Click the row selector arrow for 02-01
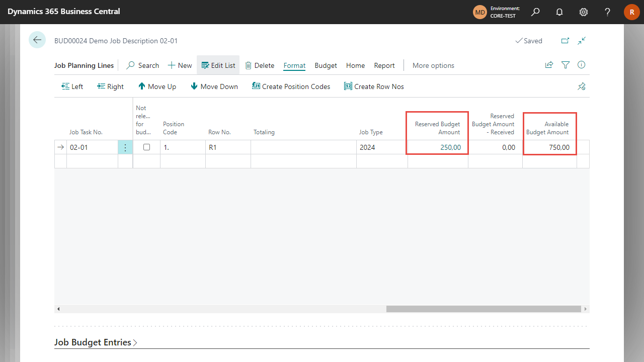 coord(60,147)
